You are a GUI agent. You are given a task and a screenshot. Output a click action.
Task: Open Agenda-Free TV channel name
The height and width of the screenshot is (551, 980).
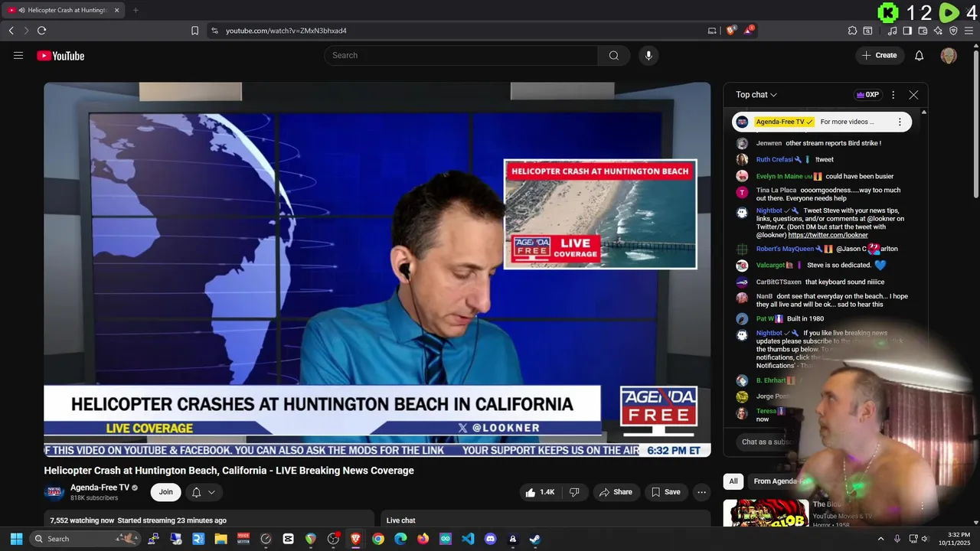100,487
